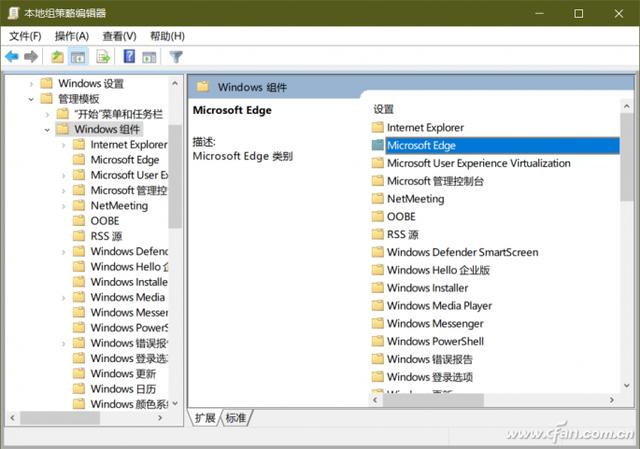Viewport: 640px width, 449px height.
Task: Expand the Internet Explorer tree node
Action: coord(63,145)
